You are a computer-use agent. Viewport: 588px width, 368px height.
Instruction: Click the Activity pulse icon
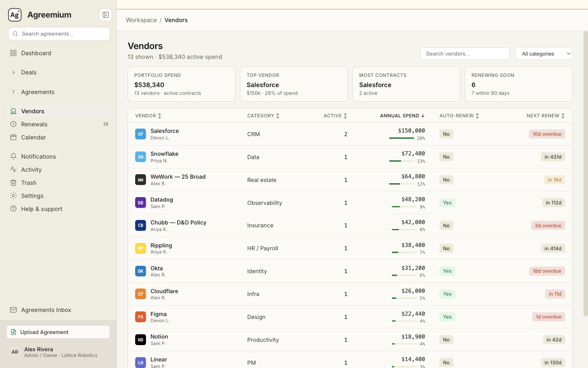[13, 170]
